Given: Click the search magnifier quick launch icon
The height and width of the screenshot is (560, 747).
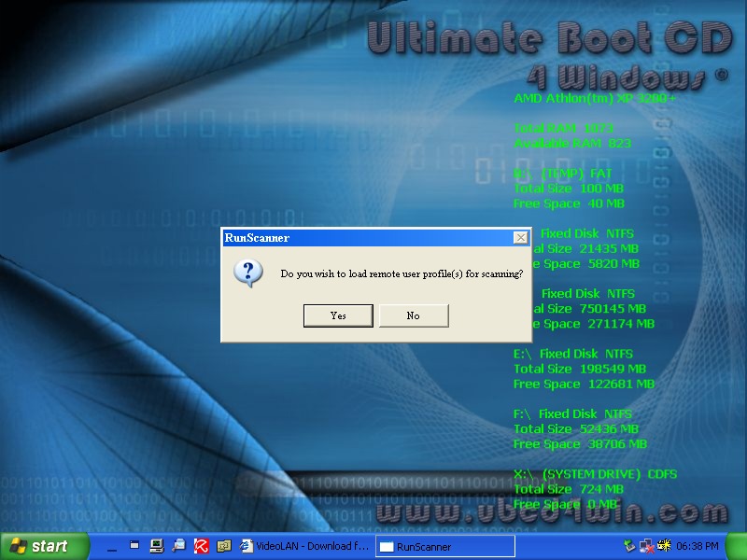Looking at the screenshot, I should coord(178,546).
